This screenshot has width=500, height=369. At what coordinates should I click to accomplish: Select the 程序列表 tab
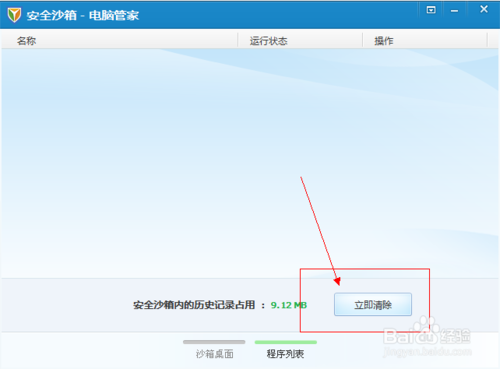[x=285, y=349]
